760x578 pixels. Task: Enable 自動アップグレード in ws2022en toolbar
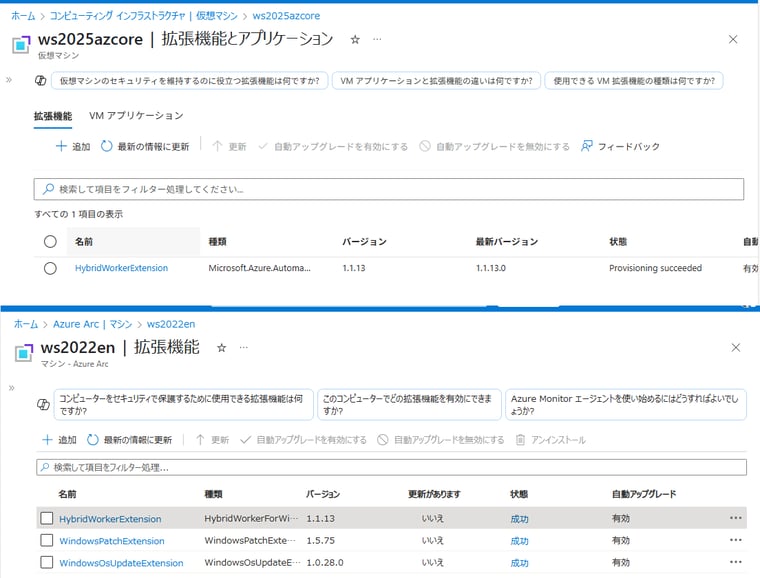tap(303, 440)
